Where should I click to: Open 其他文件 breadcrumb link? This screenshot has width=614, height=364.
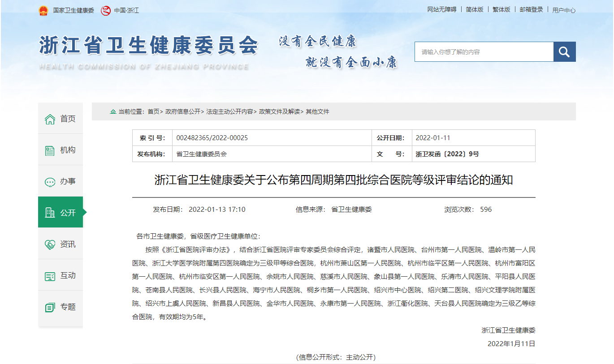pos(317,111)
